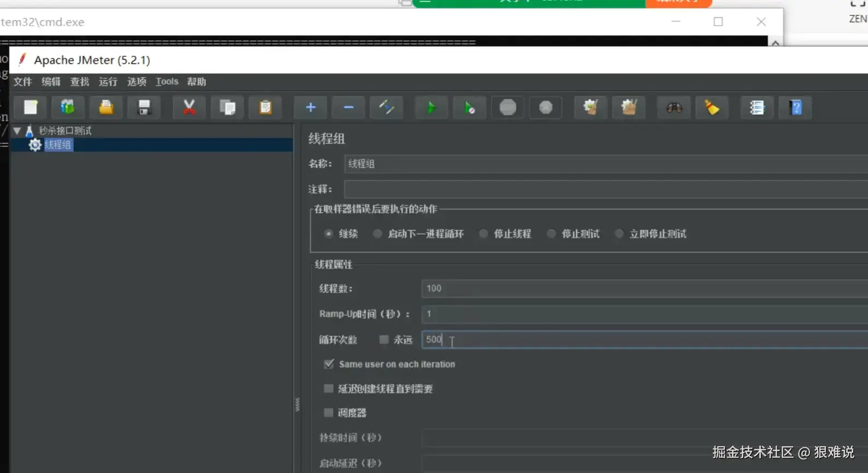Click the Open file folder icon

point(106,107)
